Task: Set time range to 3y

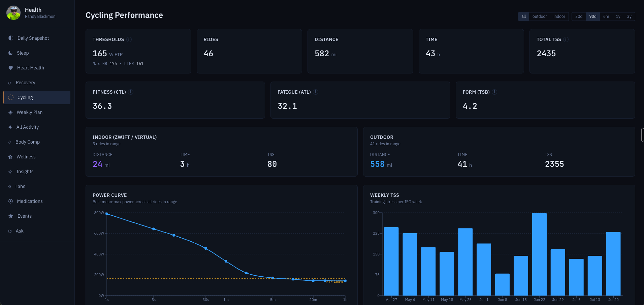Action: coord(629,17)
